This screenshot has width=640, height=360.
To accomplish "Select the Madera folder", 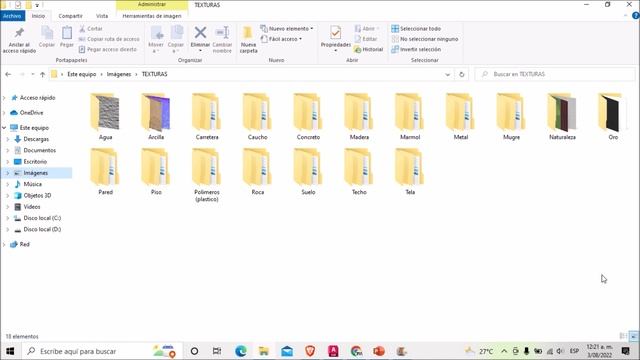I will click(x=359, y=117).
